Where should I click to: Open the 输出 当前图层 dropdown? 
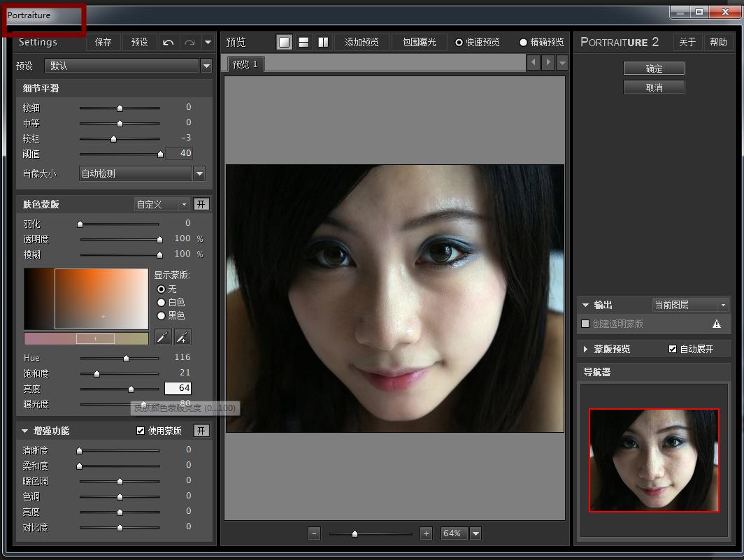(x=690, y=305)
